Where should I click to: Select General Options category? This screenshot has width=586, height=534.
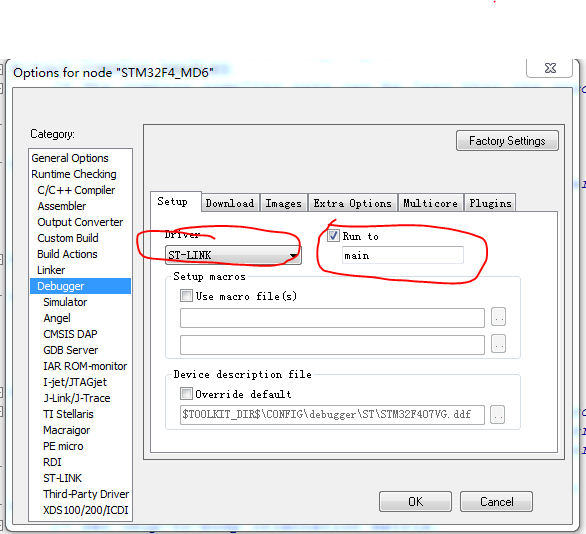pos(70,158)
